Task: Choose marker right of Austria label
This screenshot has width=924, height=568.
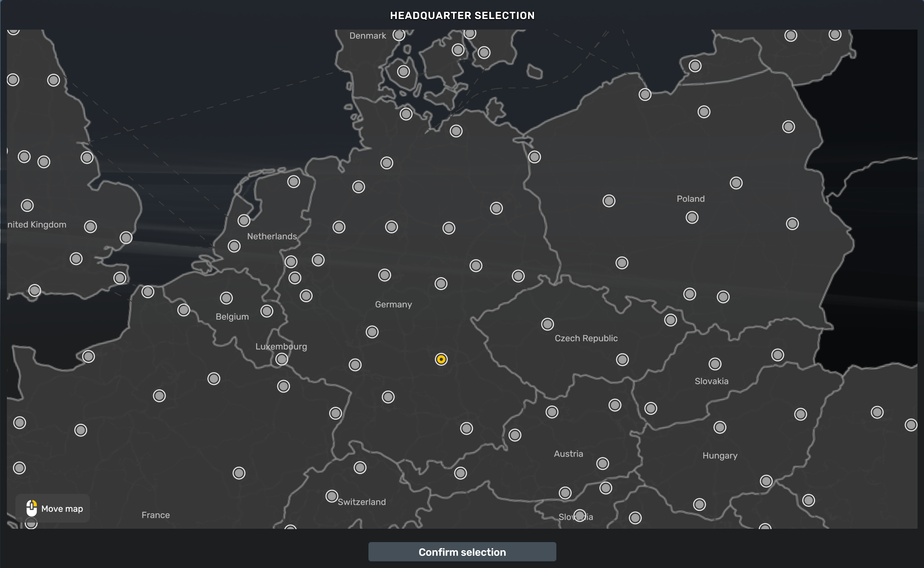Action: (603, 463)
